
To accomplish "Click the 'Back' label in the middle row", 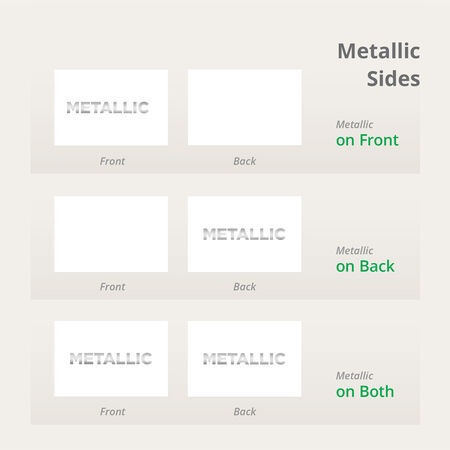I will [245, 287].
